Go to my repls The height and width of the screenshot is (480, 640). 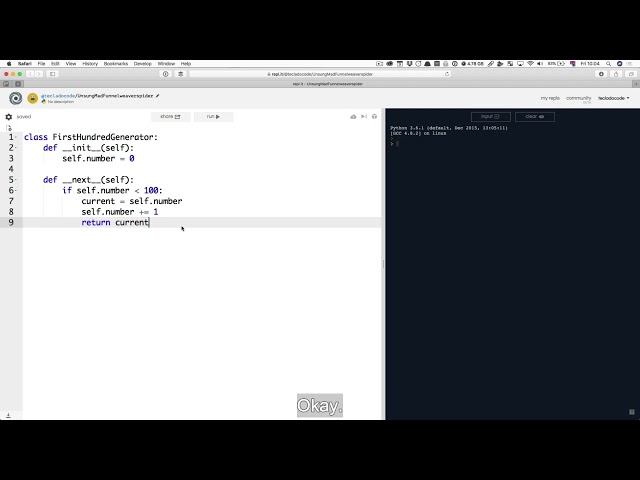click(x=550, y=98)
